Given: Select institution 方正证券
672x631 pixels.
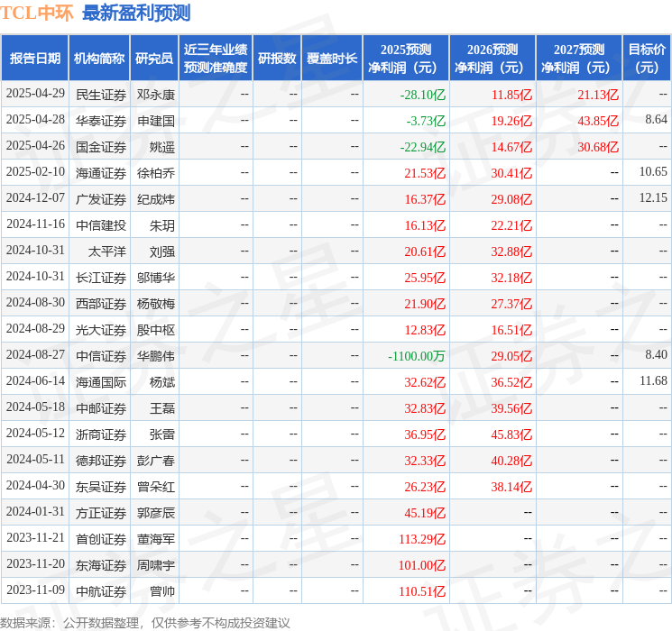Looking at the screenshot, I should [101, 512].
